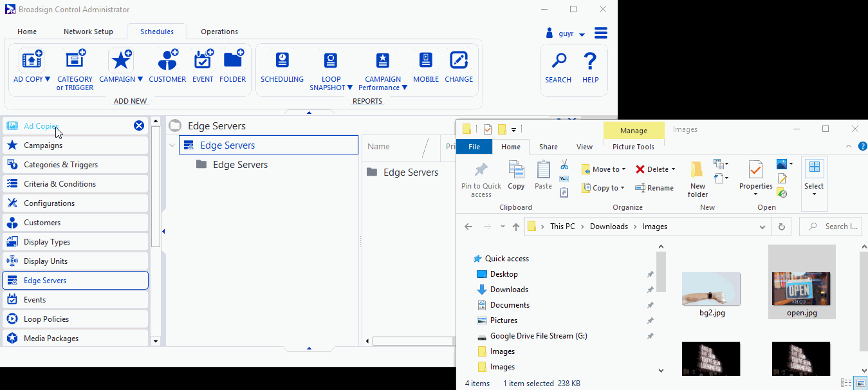Click Paste shortcut icon in File Explorer

[564, 192]
